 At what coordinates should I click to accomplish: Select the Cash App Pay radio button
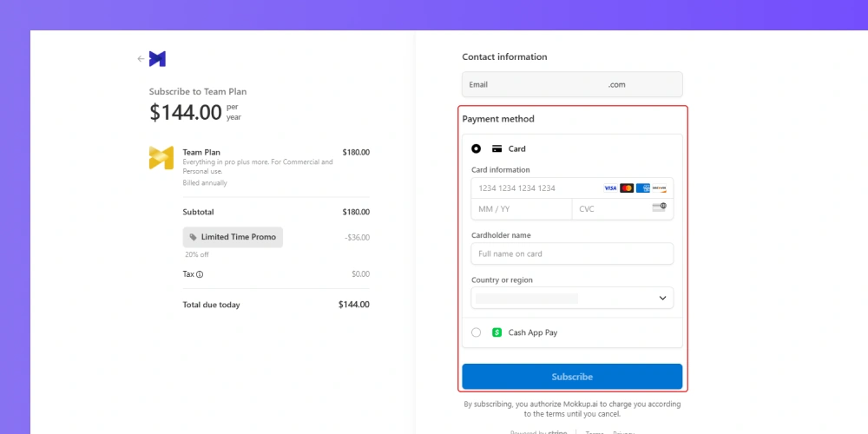(x=476, y=332)
